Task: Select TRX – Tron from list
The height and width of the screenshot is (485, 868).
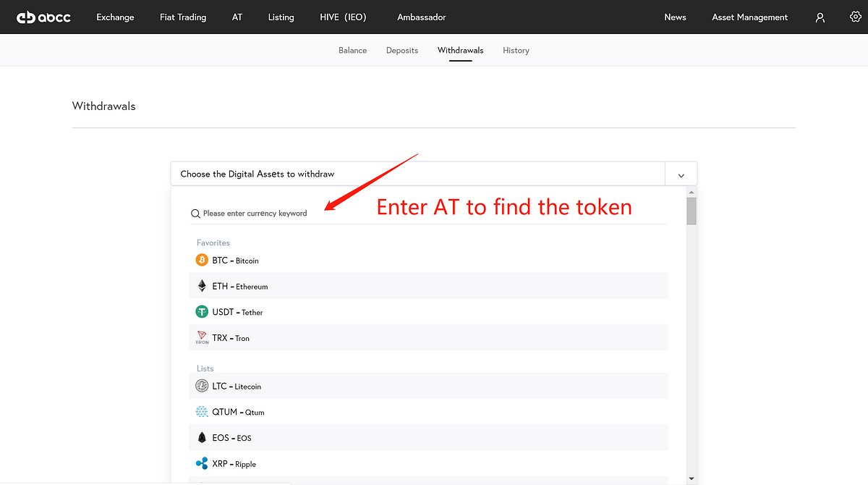Action: click(428, 338)
